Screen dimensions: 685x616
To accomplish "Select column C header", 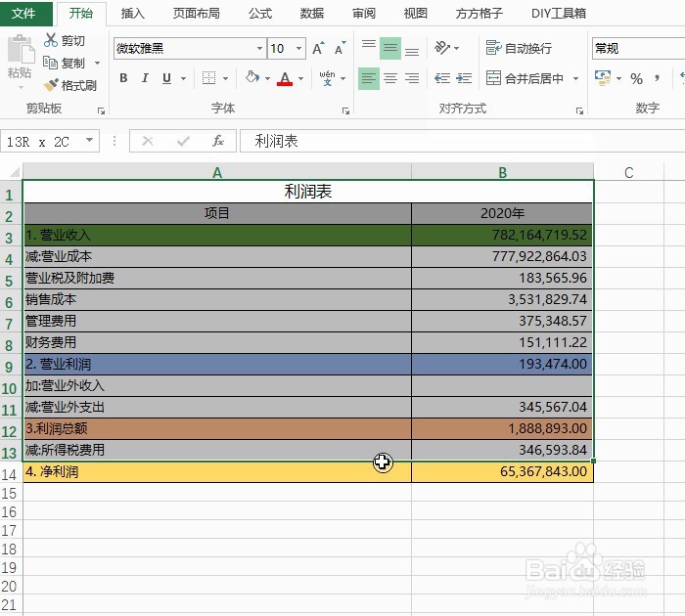I will tap(628, 172).
